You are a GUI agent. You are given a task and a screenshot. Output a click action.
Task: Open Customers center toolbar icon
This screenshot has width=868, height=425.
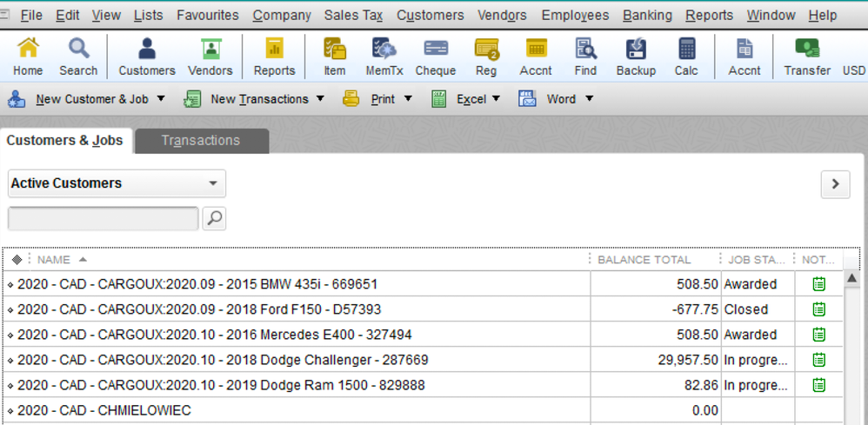tap(147, 56)
